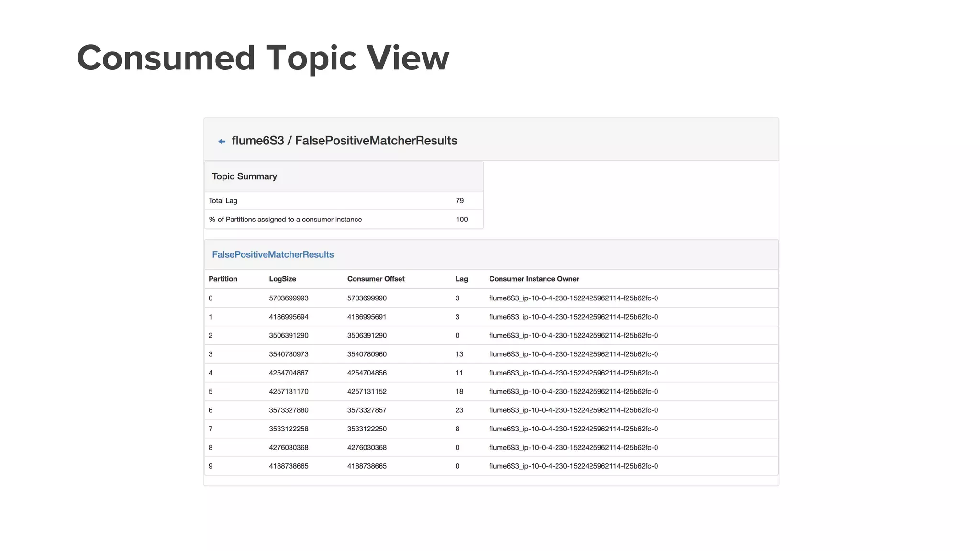The image size is (980, 551).
Task: Click lag value 23 in partition 6 row
Action: click(x=459, y=410)
